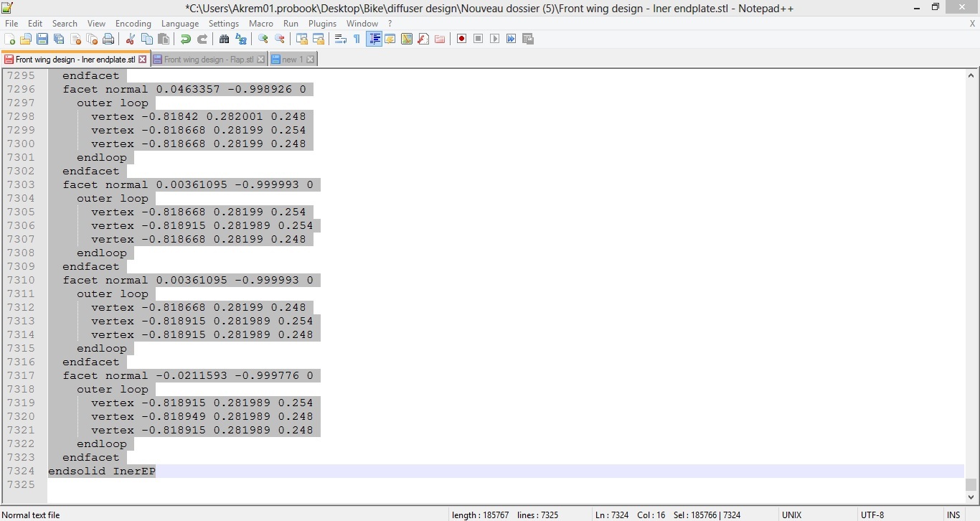This screenshot has width=980, height=521.
Task: Open the Language menu
Action: [180, 24]
